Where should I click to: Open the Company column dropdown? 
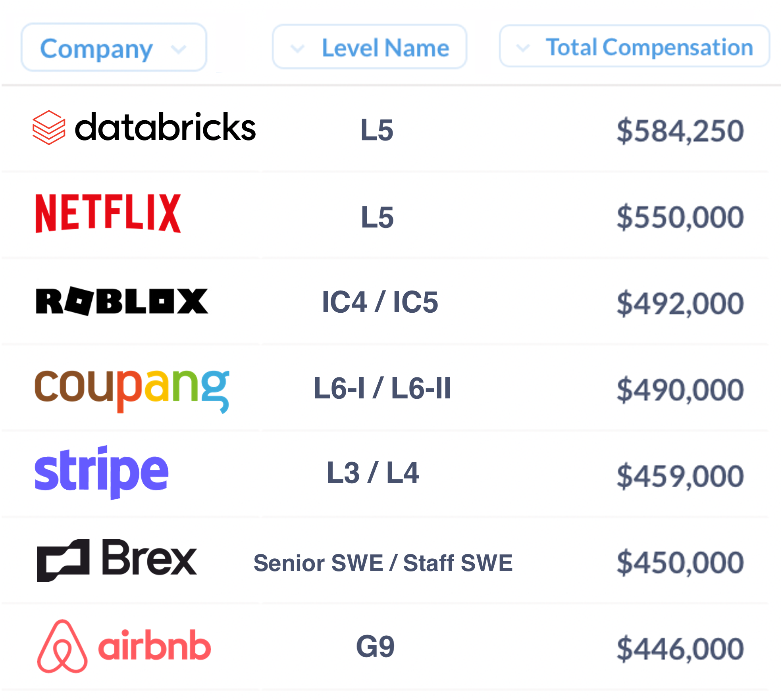tap(114, 47)
